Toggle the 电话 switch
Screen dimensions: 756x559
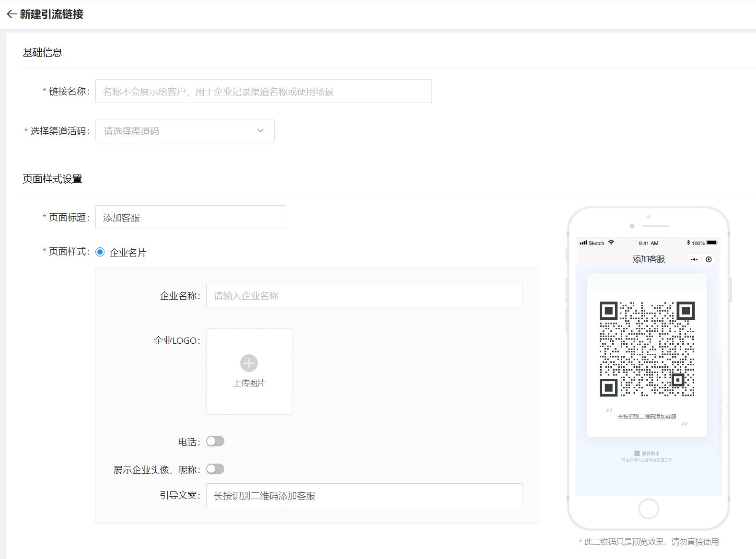215,441
